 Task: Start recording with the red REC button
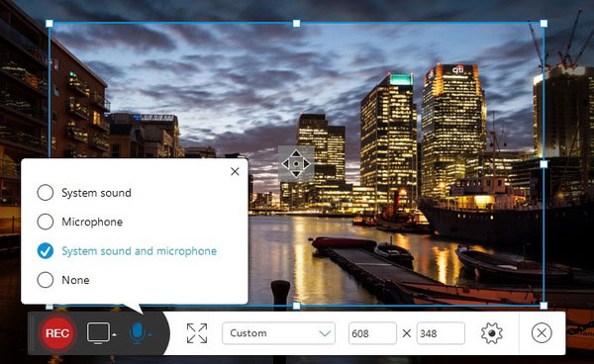[x=57, y=333]
